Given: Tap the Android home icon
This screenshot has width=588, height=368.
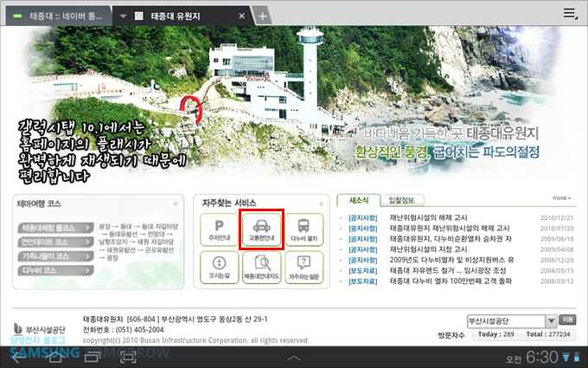Looking at the screenshot, I should click(55, 357).
